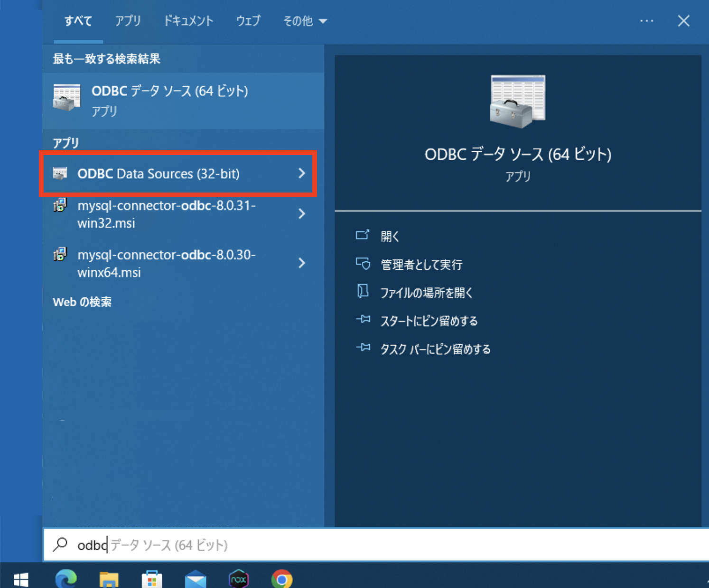Open the その他 dropdown menu
Image resolution: width=709 pixels, height=588 pixels.
[305, 21]
